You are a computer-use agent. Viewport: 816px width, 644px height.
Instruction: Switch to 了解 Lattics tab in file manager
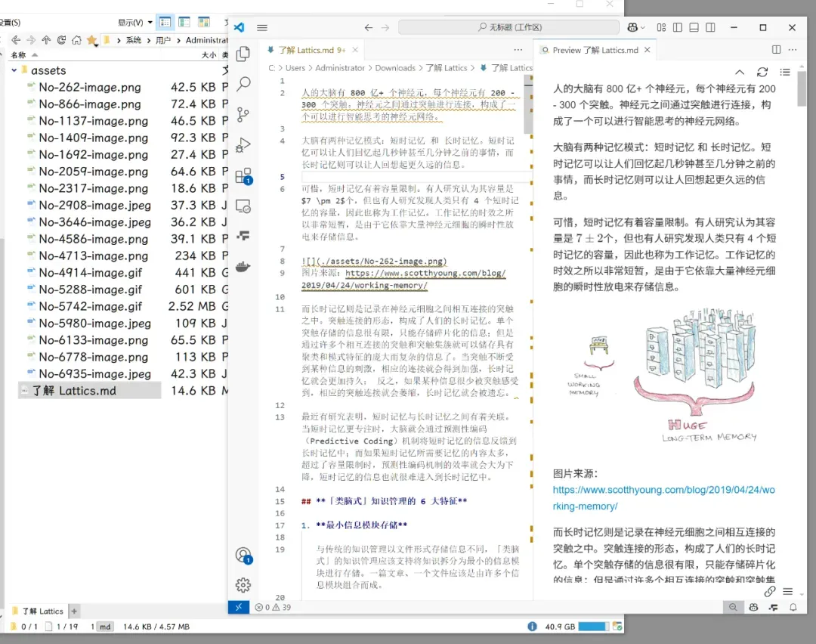click(38, 611)
